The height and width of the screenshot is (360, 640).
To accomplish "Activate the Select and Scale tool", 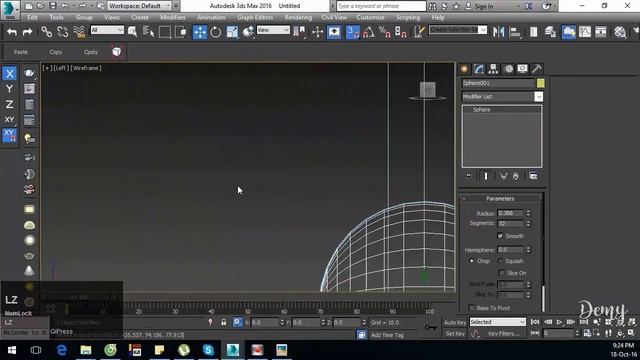I will 232,32.
